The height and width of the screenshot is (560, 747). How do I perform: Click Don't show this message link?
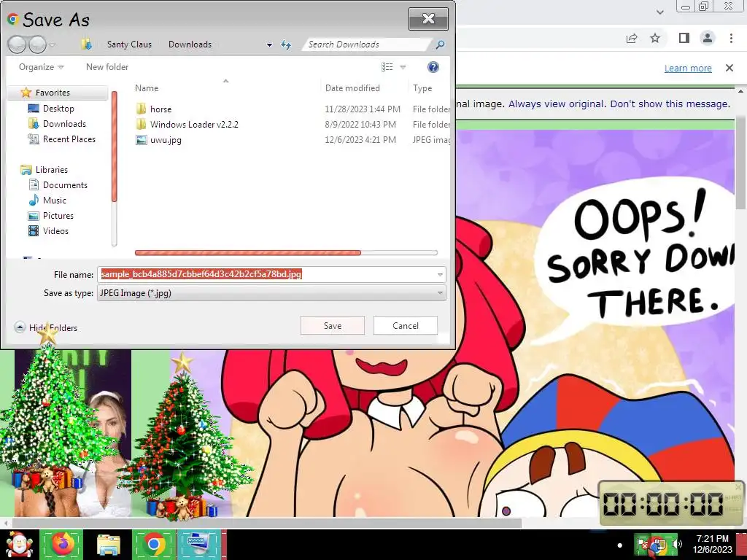[x=670, y=104]
